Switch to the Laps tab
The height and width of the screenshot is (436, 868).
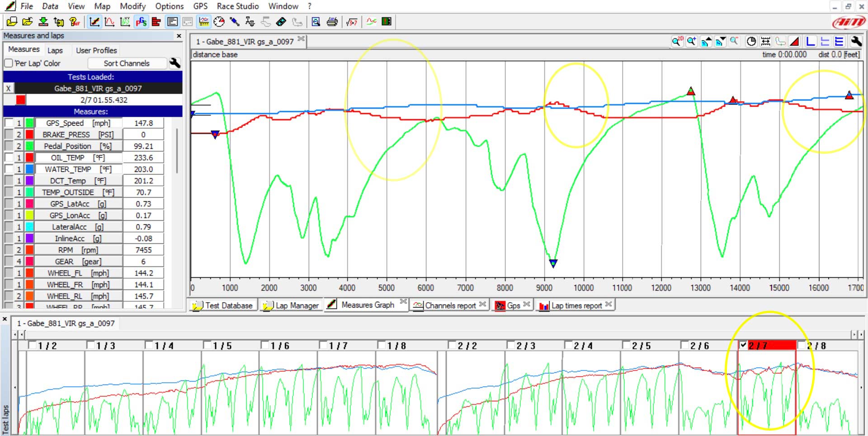(55, 50)
